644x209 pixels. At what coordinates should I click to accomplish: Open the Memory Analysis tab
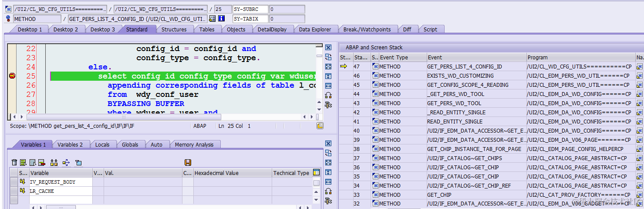(x=194, y=144)
